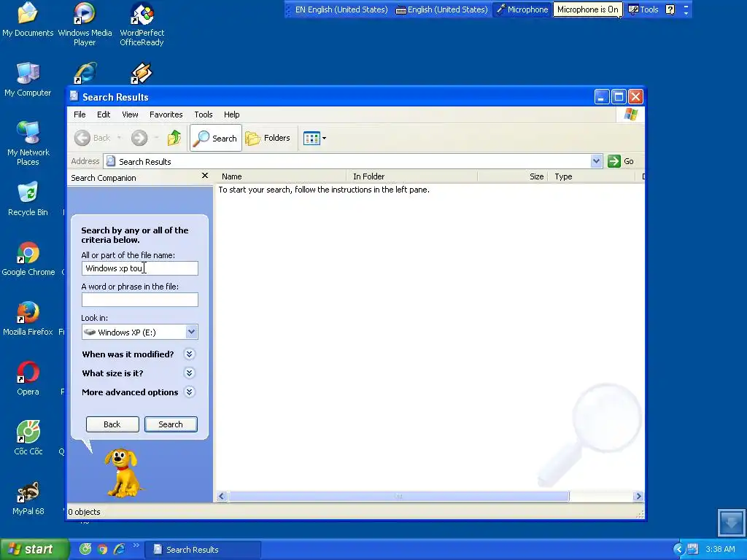This screenshot has width=747, height=560.
Task: Click the blue download arrow widget
Action: 731,523
